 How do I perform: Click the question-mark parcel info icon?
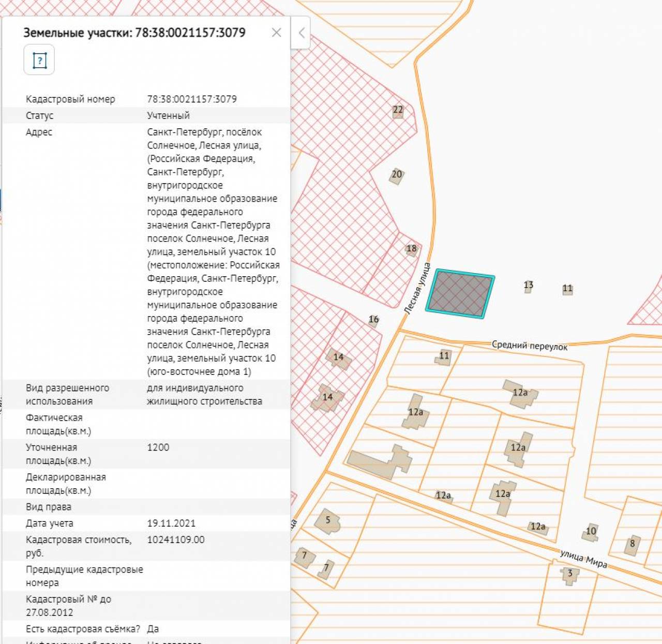click(39, 60)
